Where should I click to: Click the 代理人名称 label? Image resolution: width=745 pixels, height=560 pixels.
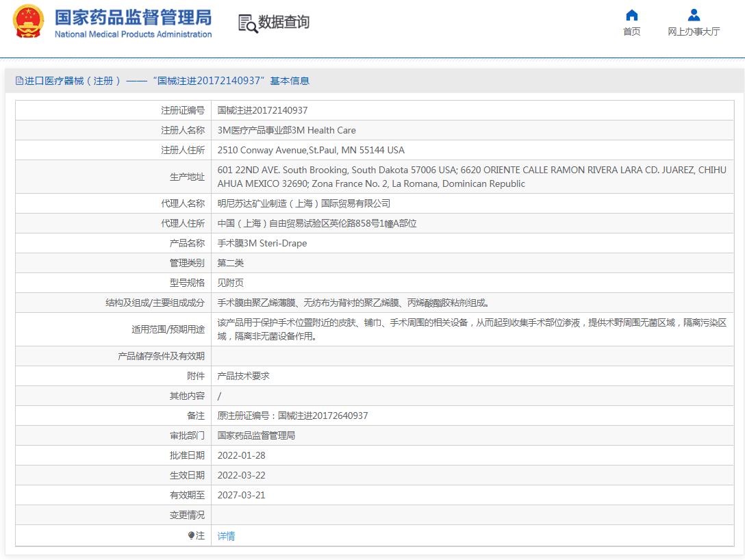[183, 203]
